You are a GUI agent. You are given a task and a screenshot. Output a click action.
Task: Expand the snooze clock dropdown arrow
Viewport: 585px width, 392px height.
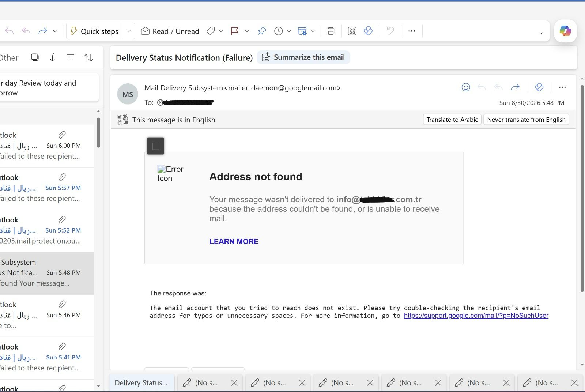(x=289, y=31)
